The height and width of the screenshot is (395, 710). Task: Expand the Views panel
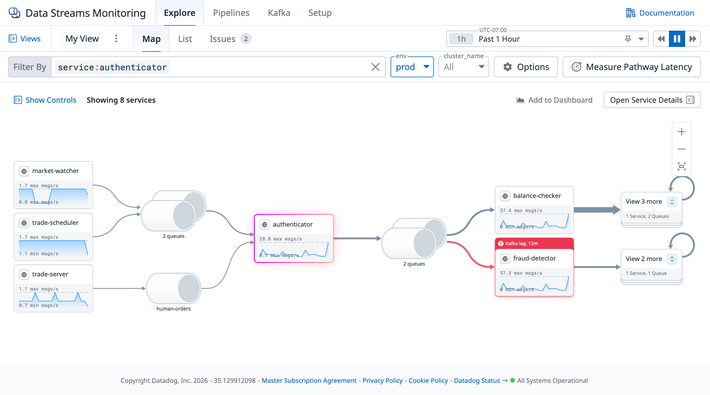(24, 39)
